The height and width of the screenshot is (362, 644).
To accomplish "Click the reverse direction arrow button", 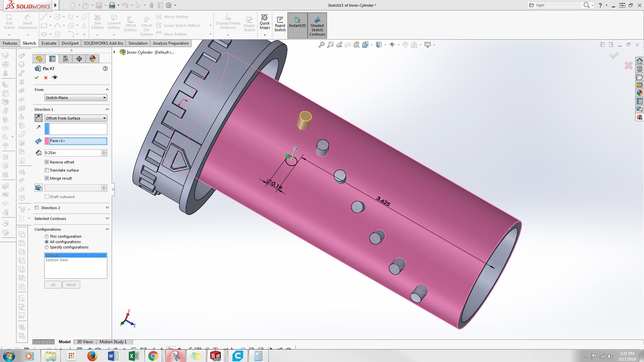I will tap(39, 118).
